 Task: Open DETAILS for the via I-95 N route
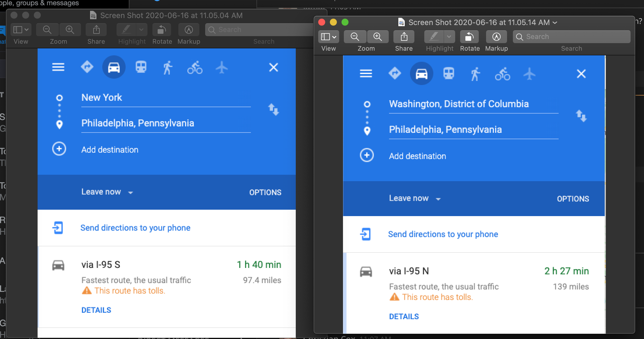(404, 317)
